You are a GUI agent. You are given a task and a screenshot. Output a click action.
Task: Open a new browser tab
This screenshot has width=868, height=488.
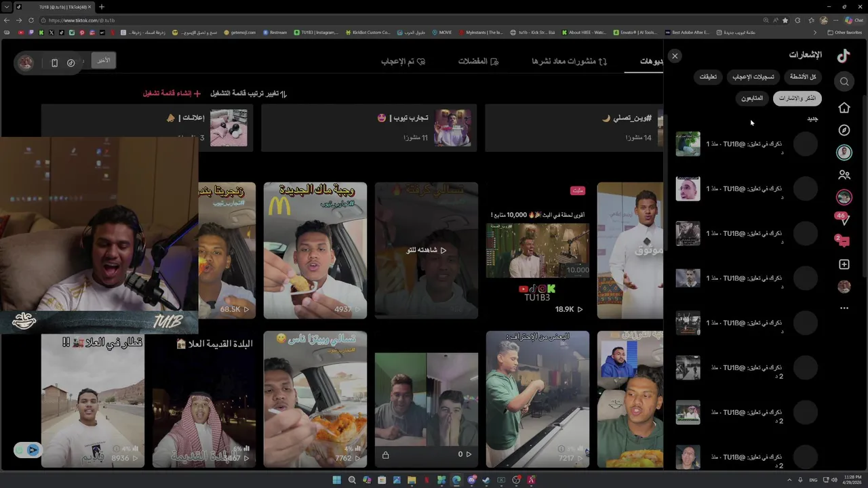102,7
